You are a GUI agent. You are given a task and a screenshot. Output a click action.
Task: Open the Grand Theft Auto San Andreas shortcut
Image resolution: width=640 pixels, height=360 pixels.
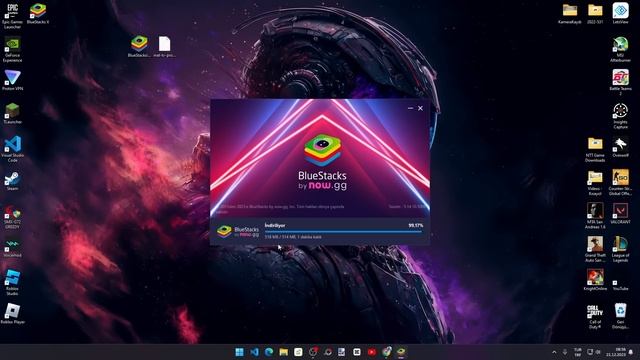click(595, 249)
